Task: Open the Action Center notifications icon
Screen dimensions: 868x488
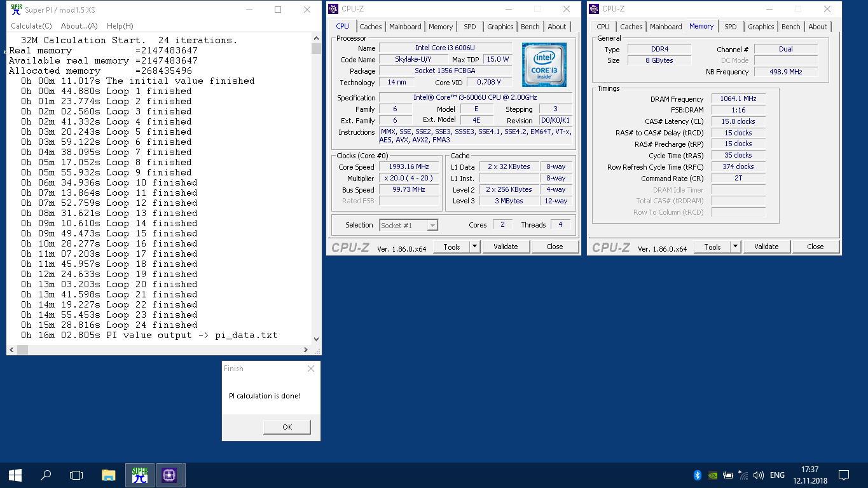Action: point(844,475)
